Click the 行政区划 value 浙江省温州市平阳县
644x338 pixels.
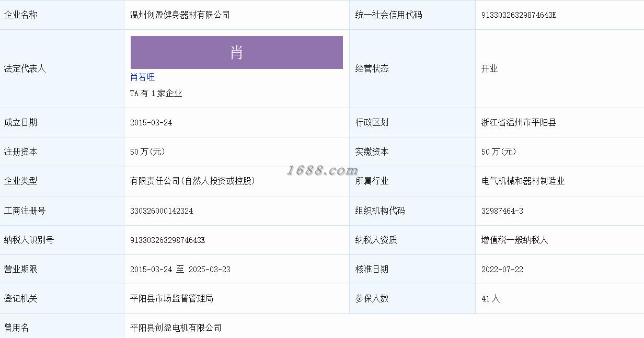pyautogui.click(x=519, y=123)
